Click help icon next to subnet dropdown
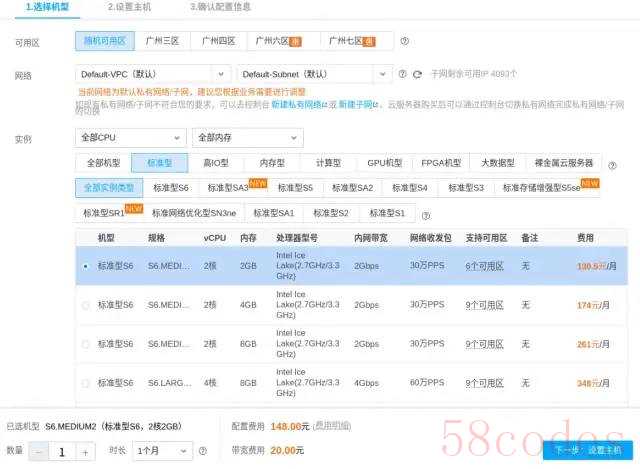 click(x=402, y=74)
